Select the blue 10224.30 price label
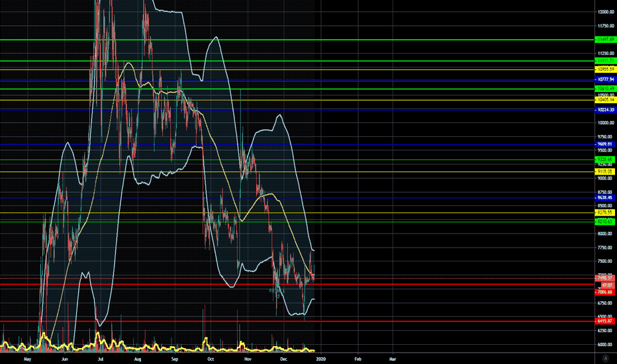The height and width of the screenshot is (364, 617). point(605,110)
